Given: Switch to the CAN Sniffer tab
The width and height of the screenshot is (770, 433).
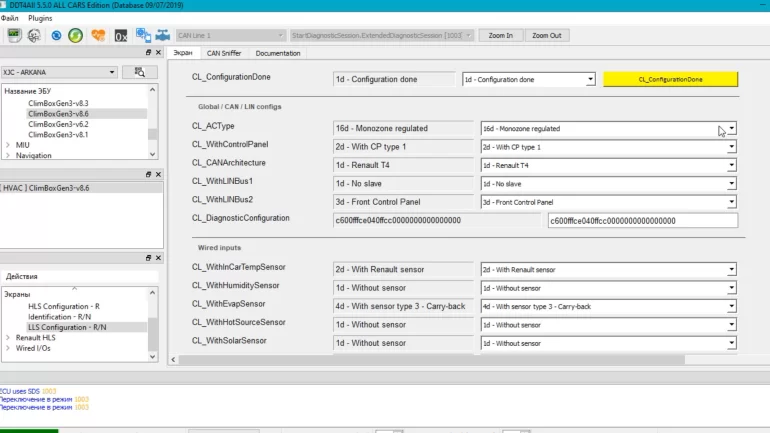Looking at the screenshot, I should [x=223, y=53].
